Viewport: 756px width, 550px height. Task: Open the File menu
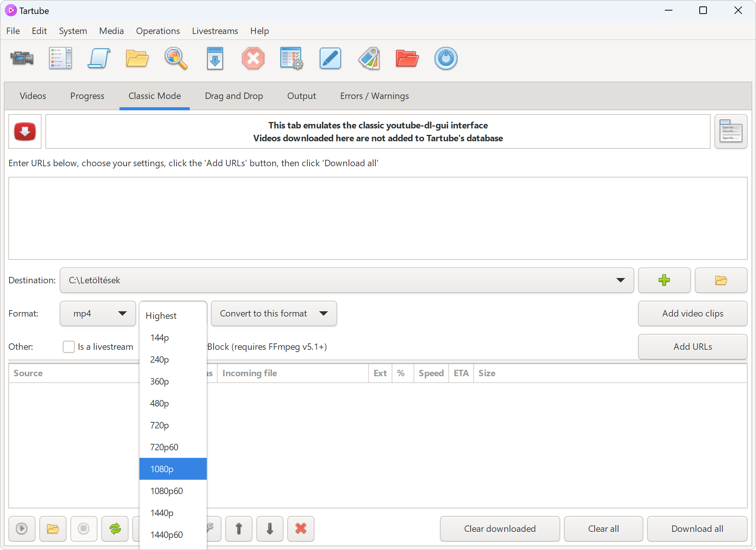(x=13, y=31)
